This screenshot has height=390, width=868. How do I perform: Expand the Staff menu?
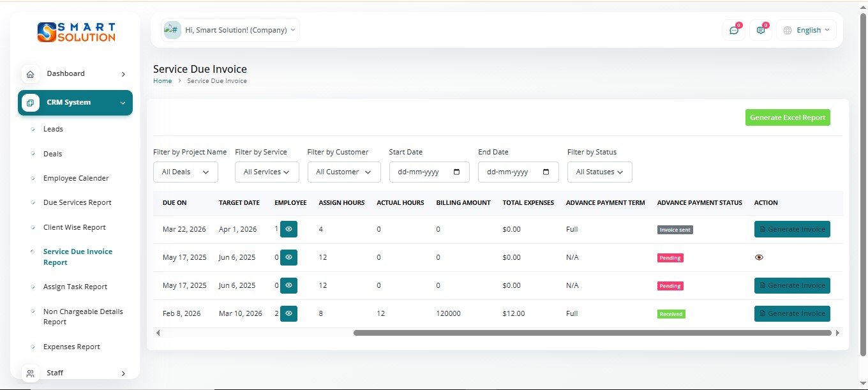75,373
